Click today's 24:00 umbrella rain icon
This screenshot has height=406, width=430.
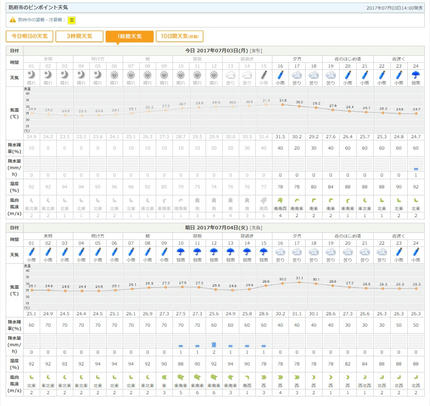(x=416, y=75)
